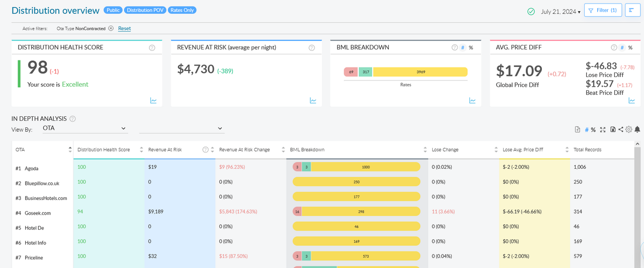This screenshot has height=268, width=644.
Task: Open the View By OTA dropdown
Action: click(x=84, y=128)
